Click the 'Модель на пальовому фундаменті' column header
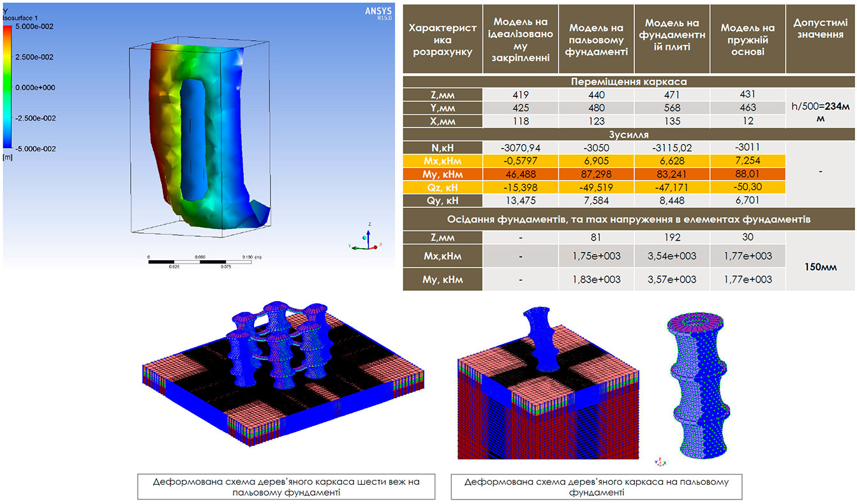Image resolution: width=857 pixels, height=504 pixels. point(596,39)
